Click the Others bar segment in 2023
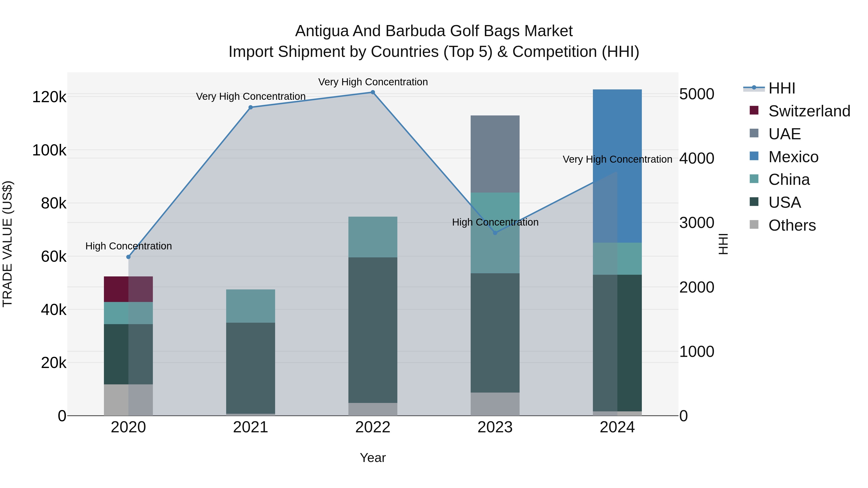 [x=495, y=404]
